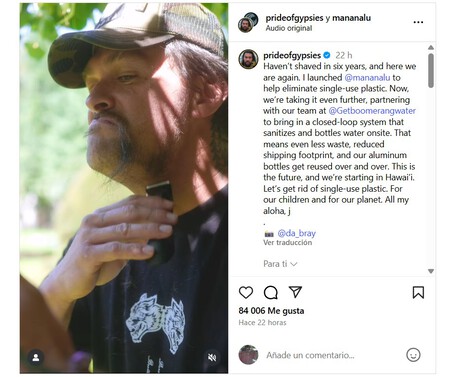This screenshot has width=450, height=377.
Task: View the 84 006 Me gusta likes list
Action: [271, 311]
